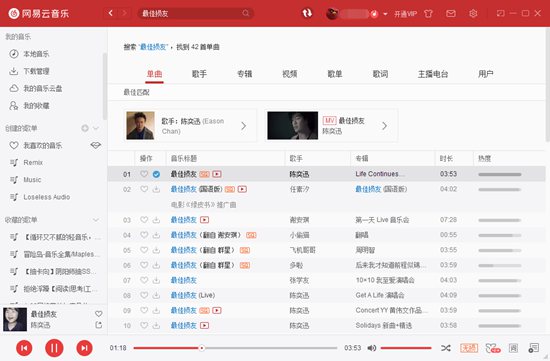Download song 10 via download icon
The image size is (550, 361).
tap(156, 326)
